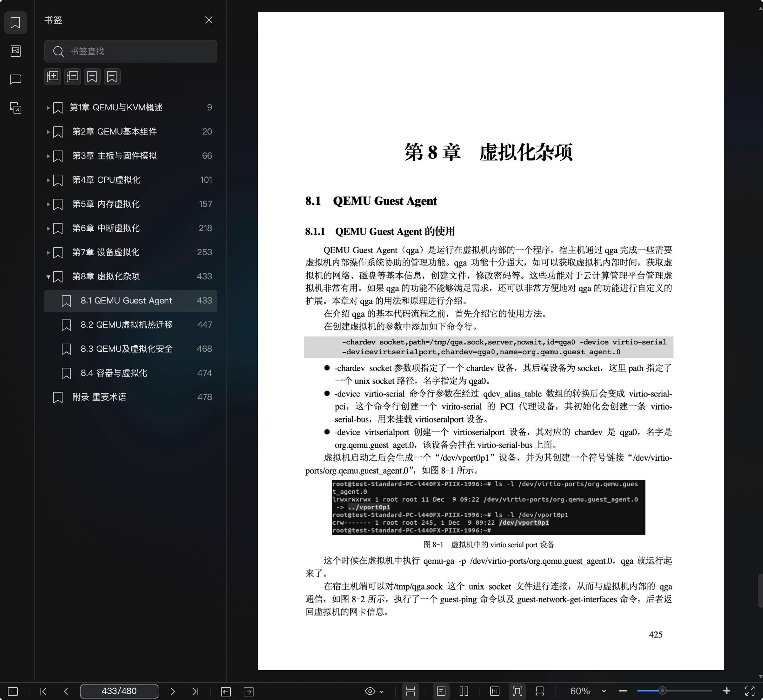Open the comments panel icon

tap(15, 79)
